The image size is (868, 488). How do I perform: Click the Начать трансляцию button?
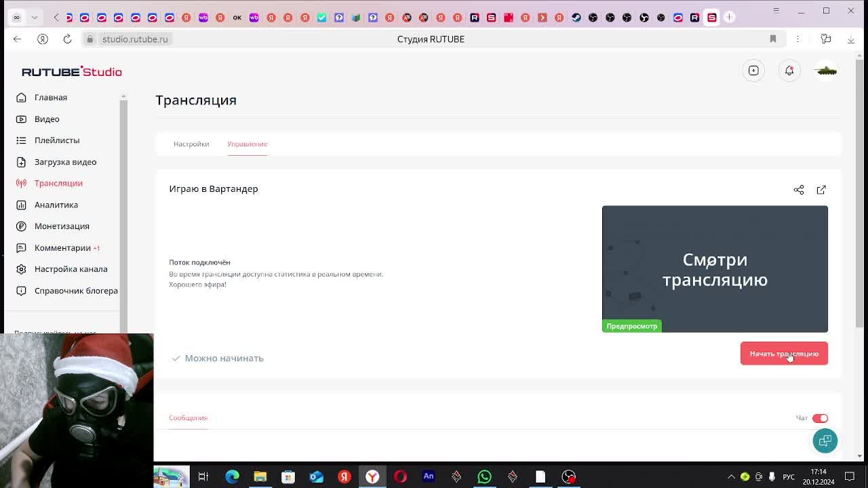coord(784,353)
